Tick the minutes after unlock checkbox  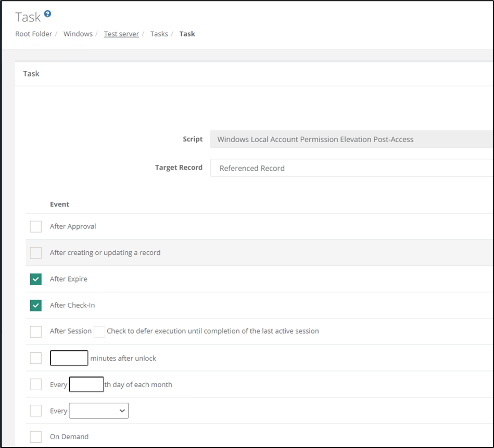35,358
